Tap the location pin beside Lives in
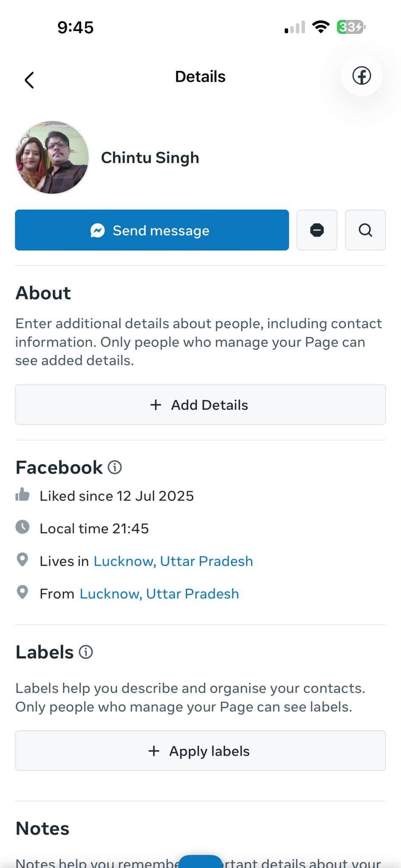The width and height of the screenshot is (401, 868). [22, 560]
